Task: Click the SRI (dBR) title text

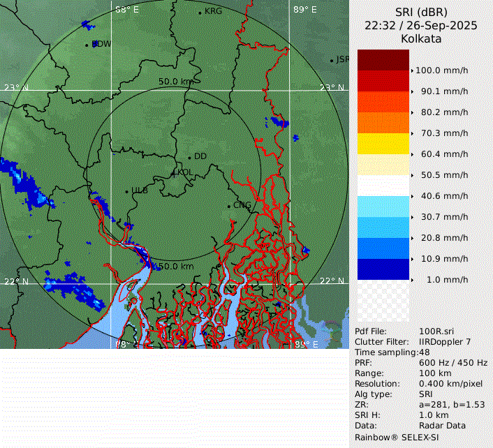Action: [x=421, y=12]
